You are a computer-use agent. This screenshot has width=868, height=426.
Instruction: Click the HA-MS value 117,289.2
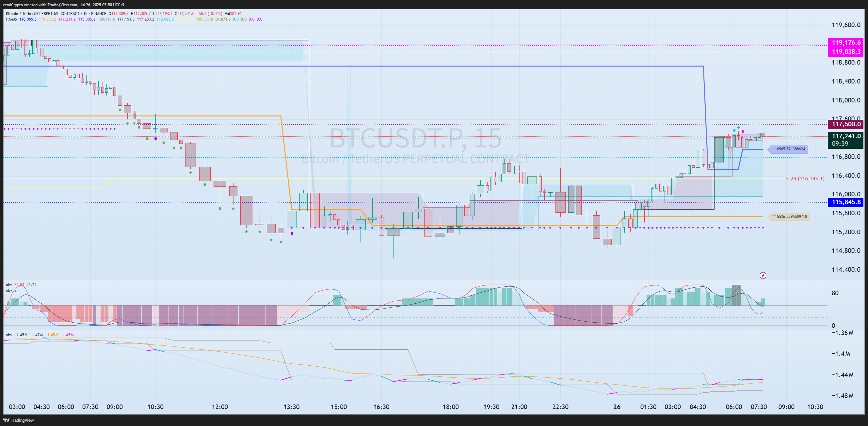point(146,19)
